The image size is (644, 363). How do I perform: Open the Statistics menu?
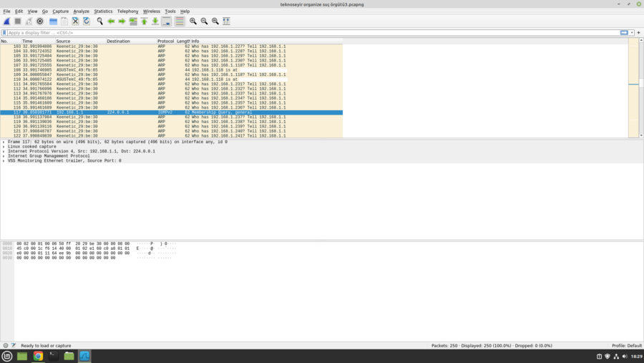(103, 11)
